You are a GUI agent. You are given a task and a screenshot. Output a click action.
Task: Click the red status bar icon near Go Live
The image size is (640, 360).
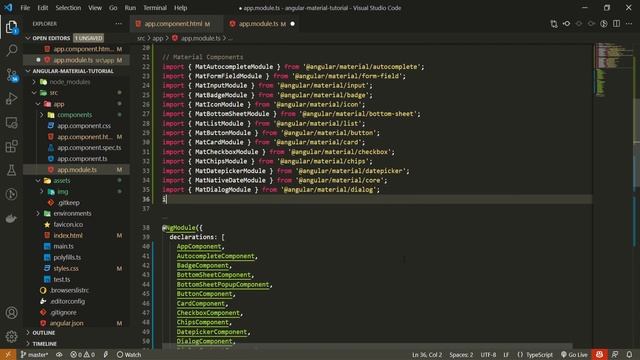point(599,355)
